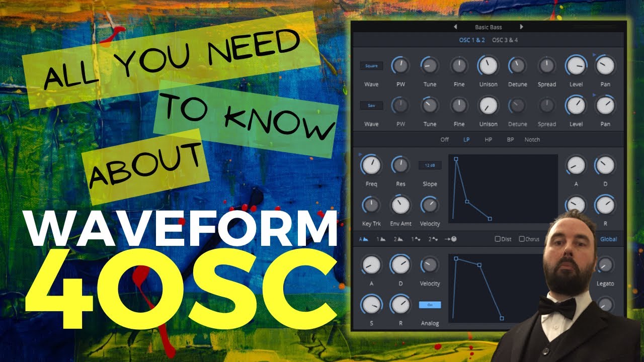Click the first oscillator Unison knob
Viewport: 644px width, 362px height.
488,65
